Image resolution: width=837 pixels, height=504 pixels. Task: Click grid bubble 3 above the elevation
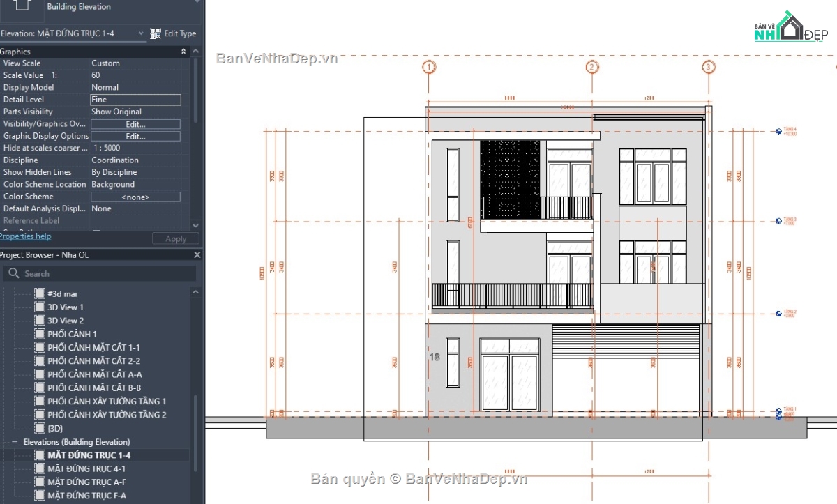click(709, 66)
